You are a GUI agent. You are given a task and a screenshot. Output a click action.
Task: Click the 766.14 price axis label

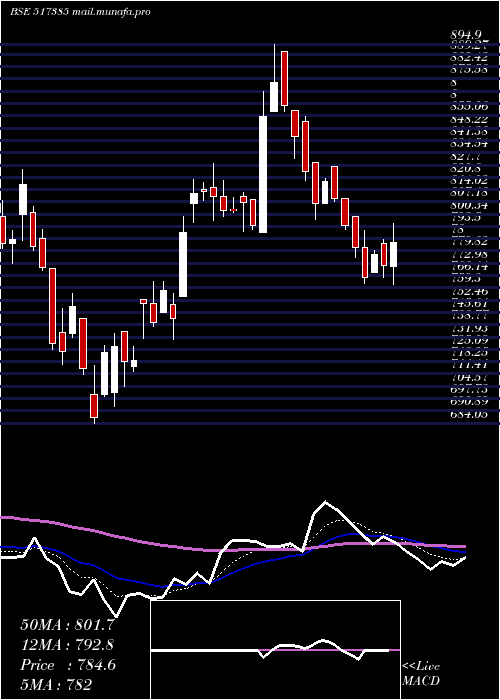coord(468,267)
